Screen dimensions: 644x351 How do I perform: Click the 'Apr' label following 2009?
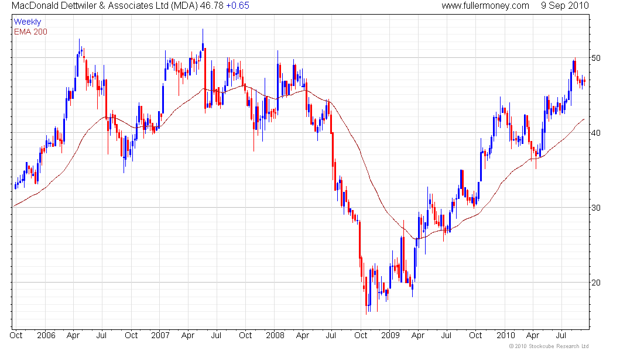[x=417, y=335]
